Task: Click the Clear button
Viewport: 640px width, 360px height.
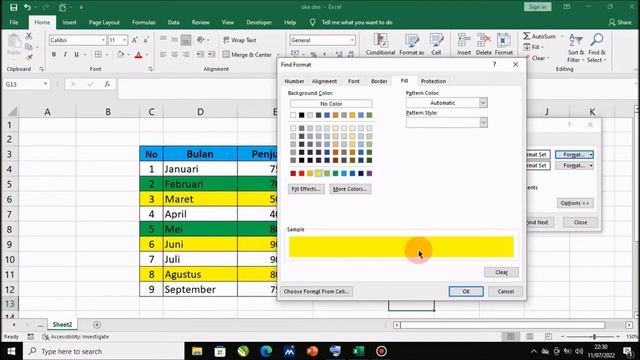Action: click(502, 272)
